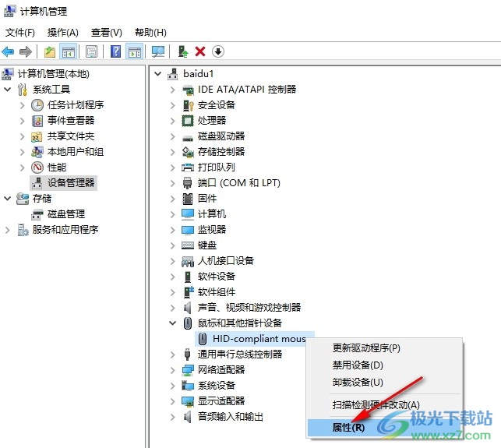Image resolution: width=501 pixels, height=448 pixels.
Task: Open the 文件(F) menu
Action: coord(19,32)
